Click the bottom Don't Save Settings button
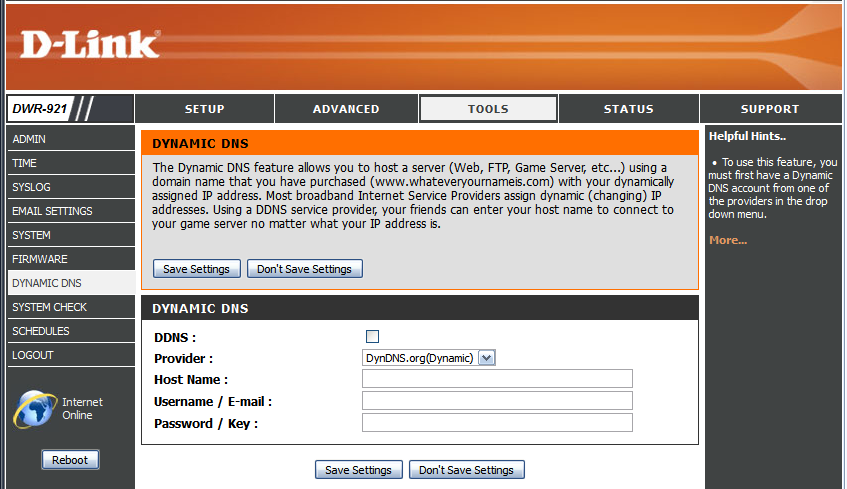The image size is (847, 489). pyautogui.click(x=467, y=470)
